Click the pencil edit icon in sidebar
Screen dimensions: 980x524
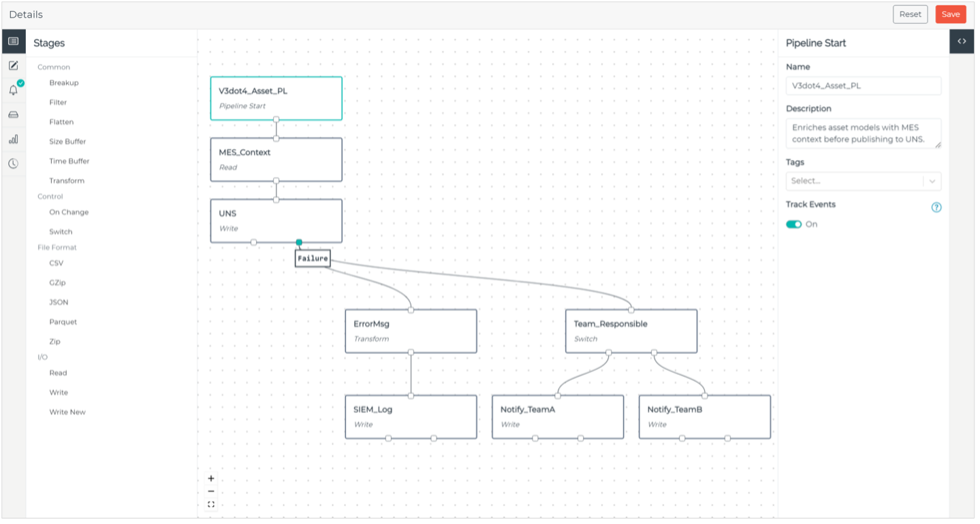[13, 66]
